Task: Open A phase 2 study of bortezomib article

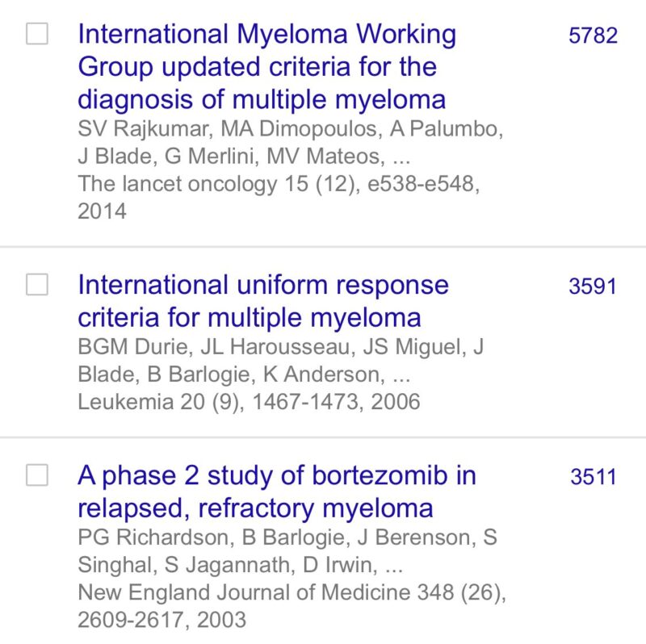Action: pyautogui.click(x=276, y=491)
